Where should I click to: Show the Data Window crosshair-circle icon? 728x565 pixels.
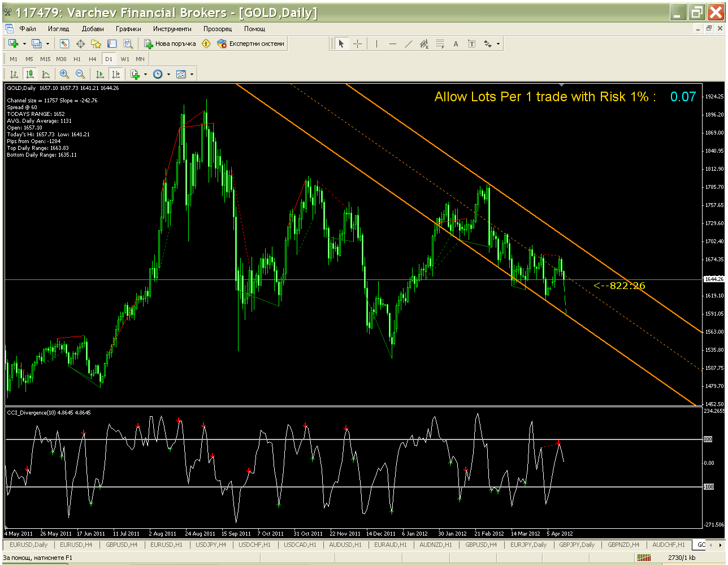pyautogui.click(x=80, y=44)
